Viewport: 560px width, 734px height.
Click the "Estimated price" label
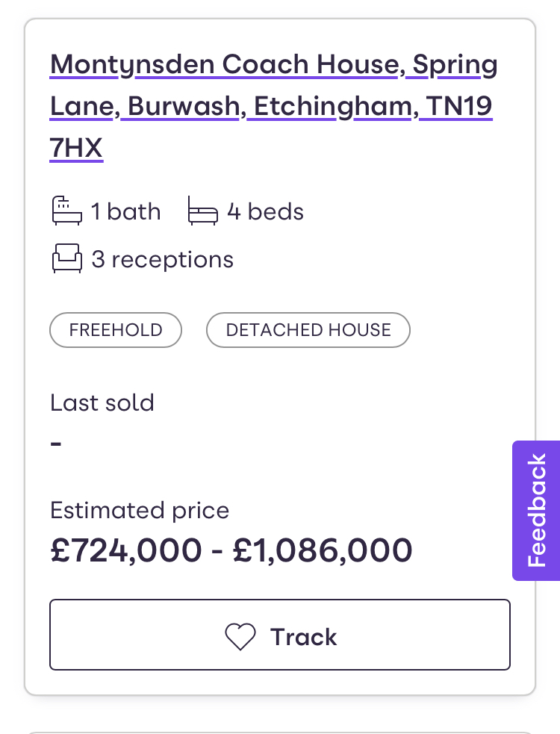point(140,511)
